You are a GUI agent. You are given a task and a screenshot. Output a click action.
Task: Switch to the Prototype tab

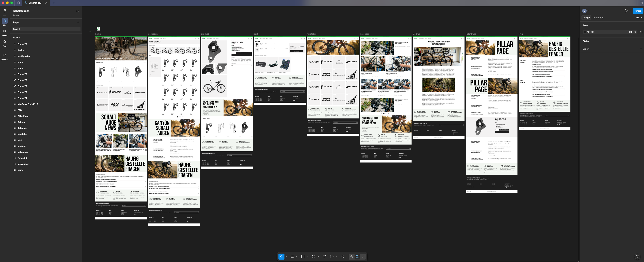[598, 18]
